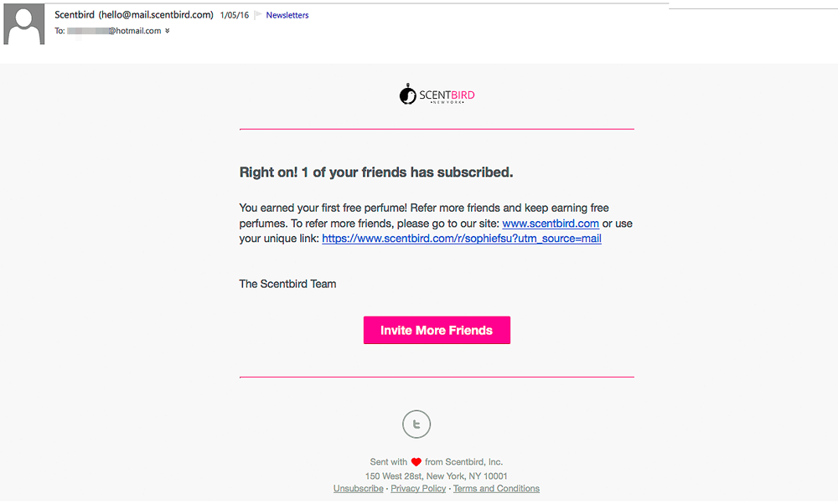Open the Terms and Conditions link
Image resolution: width=838 pixels, height=504 pixels.
496,489
